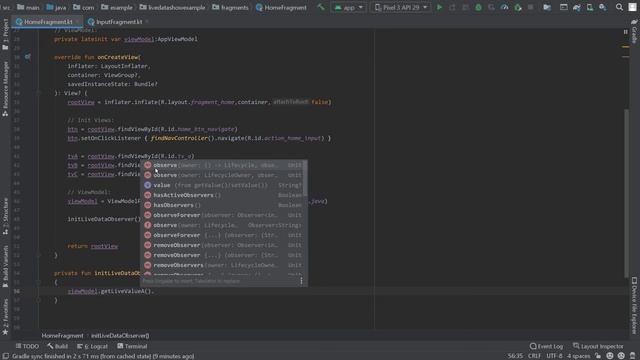
Task: Open the autocomplete popup options menu (three dots)
Action: pyautogui.click(x=301, y=281)
